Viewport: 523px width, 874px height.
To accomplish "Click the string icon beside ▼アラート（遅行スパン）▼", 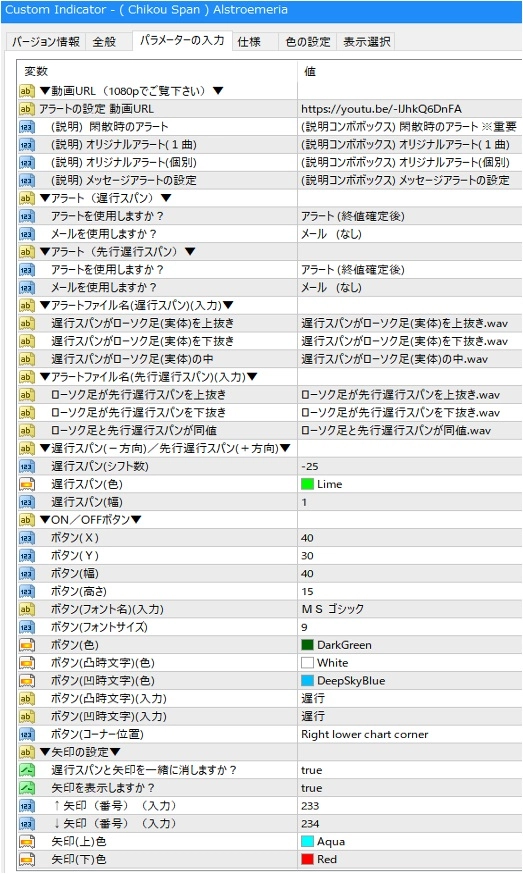I will (27, 198).
